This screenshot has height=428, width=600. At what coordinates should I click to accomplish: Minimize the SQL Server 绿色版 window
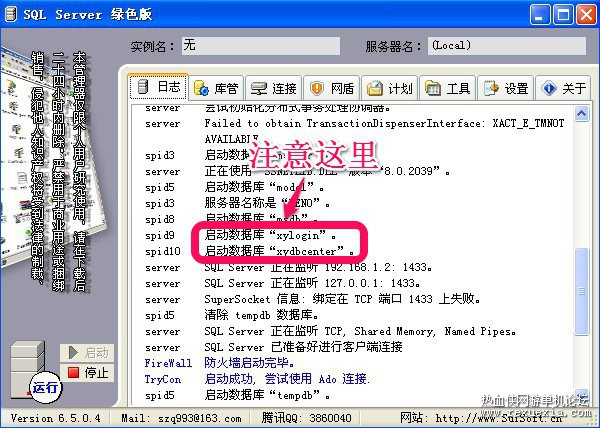tap(540, 15)
